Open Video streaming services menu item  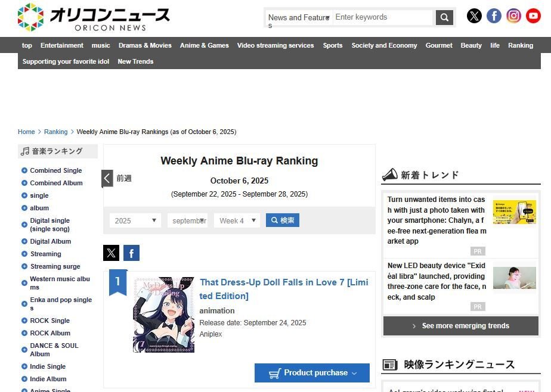(x=275, y=45)
